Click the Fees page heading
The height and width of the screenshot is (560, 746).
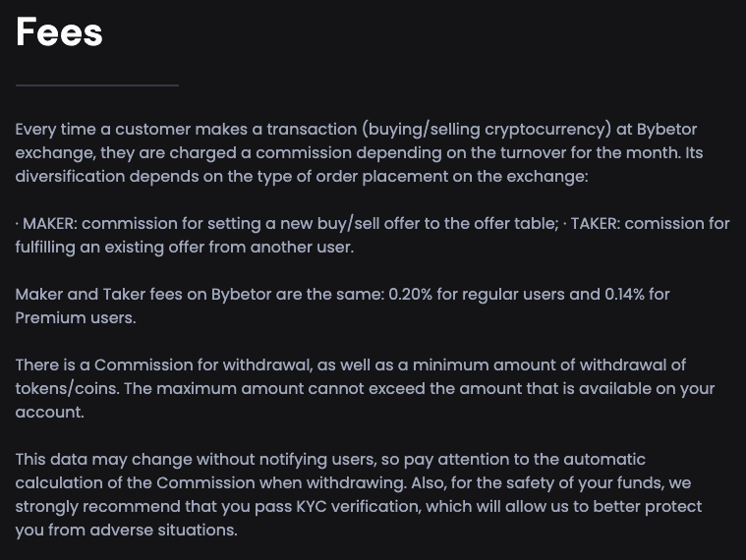pos(59,31)
